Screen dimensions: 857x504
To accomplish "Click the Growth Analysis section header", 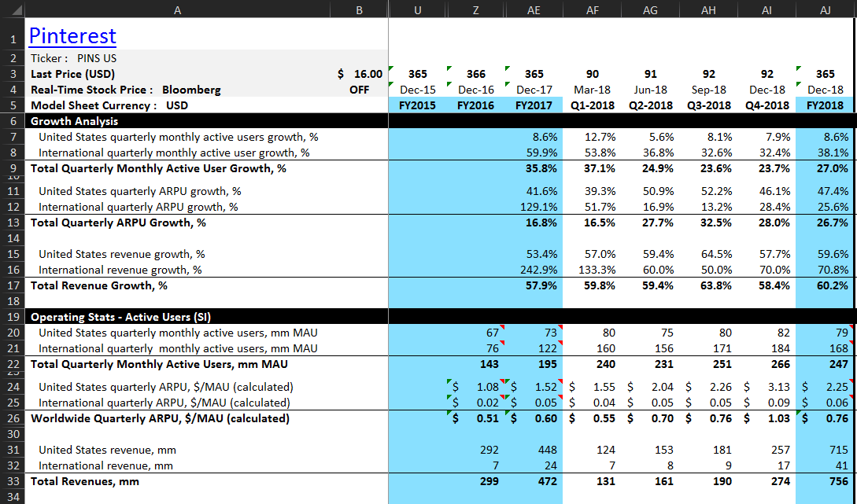I will pyautogui.click(x=74, y=121).
